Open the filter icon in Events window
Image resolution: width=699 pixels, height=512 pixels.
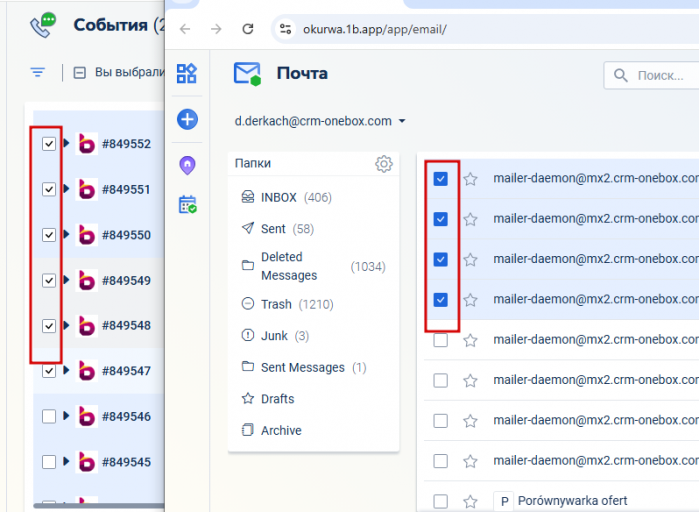[38, 72]
